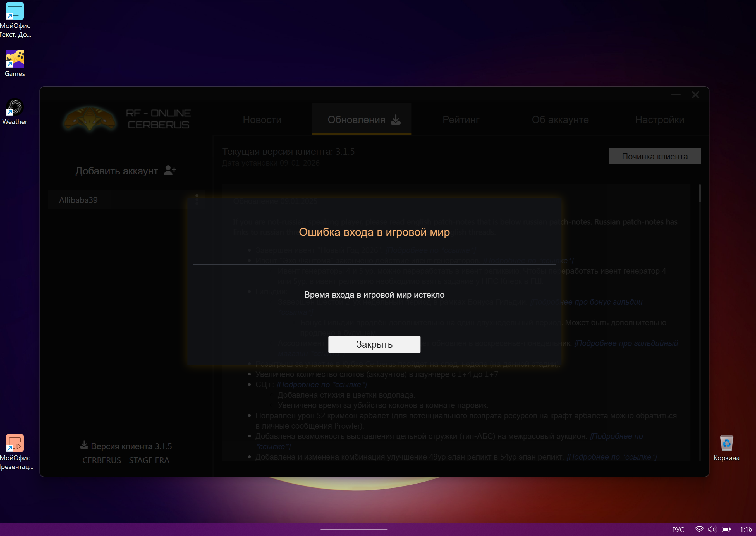Open the Weather desktop shortcut
Viewport: 756px width, 536px height.
click(x=15, y=107)
